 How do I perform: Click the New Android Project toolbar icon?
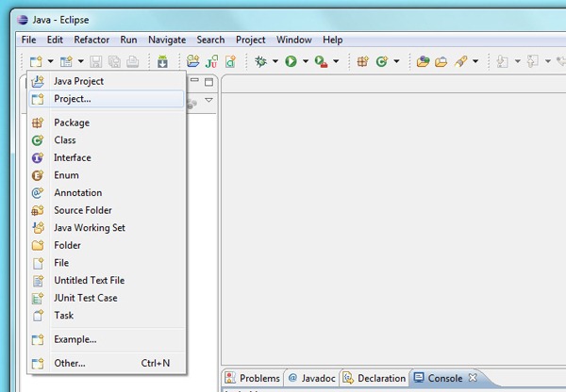pyautogui.click(x=192, y=61)
